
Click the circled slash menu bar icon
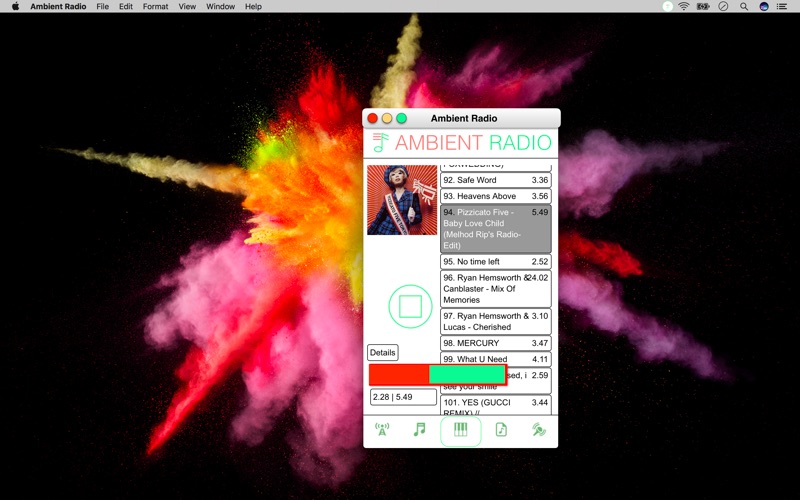point(723,6)
